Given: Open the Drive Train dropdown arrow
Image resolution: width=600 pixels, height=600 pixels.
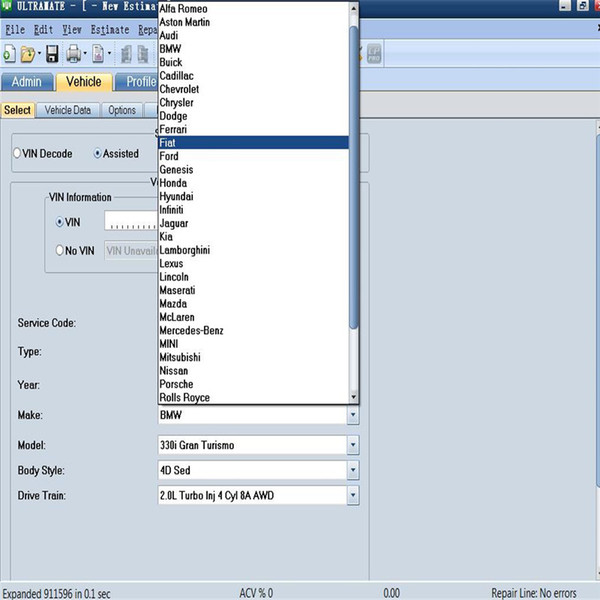Looking at the screenshot, I should click(x=353, y=495).
